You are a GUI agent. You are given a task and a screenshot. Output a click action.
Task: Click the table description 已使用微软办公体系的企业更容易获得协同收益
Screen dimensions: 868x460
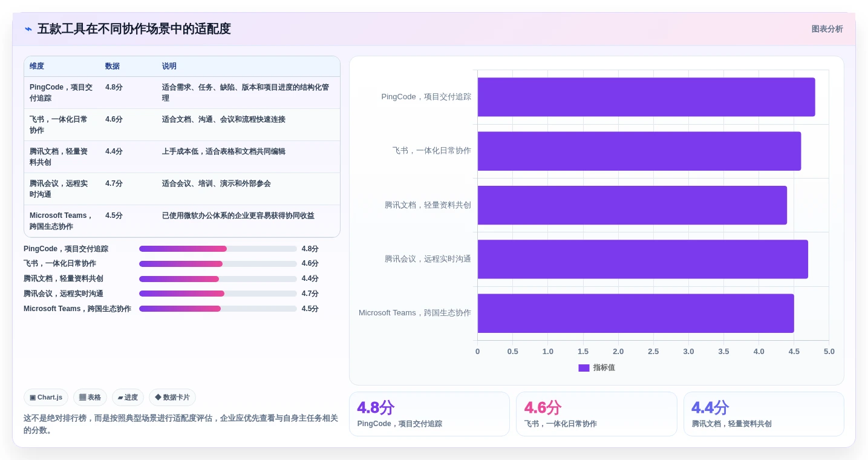(x=238, y=215)
